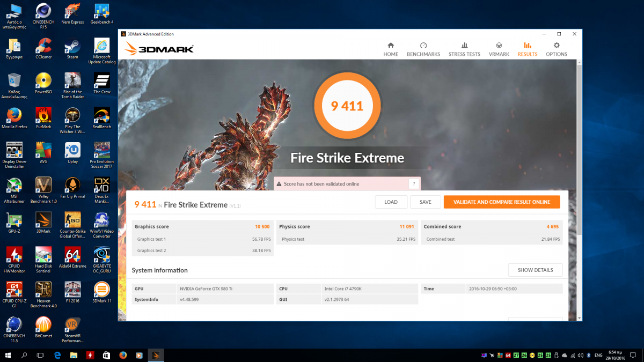This screenshot has width=644, height=362.
Task: Click SHOW DETAILS for system information
Action: click(535, 270)
